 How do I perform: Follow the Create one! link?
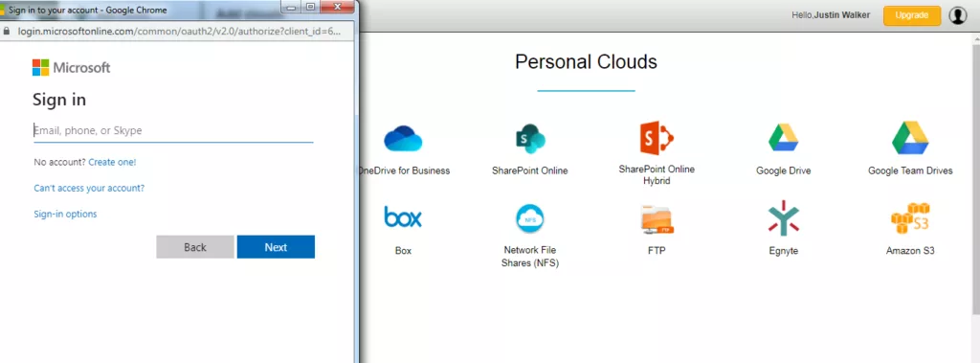[112, 162]
